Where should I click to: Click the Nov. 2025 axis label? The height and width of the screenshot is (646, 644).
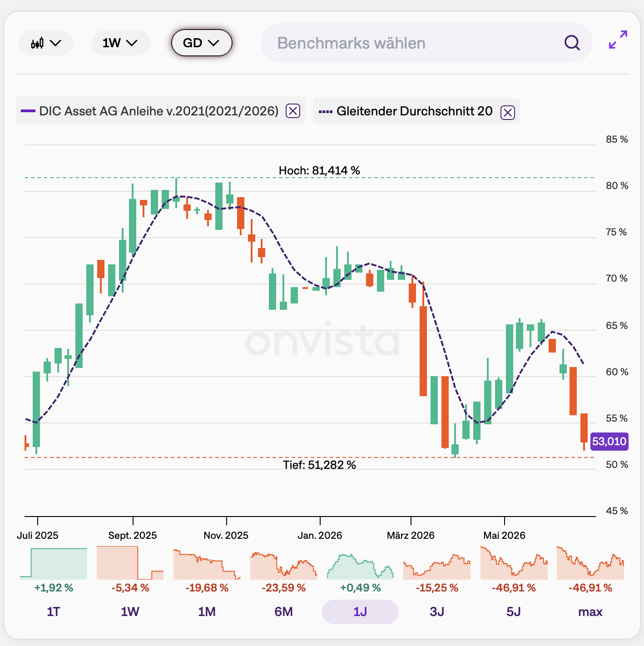point(226,535)
